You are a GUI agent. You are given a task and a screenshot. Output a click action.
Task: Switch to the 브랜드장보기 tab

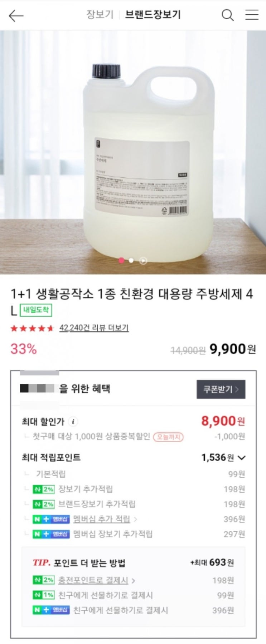tap(153, 15)
